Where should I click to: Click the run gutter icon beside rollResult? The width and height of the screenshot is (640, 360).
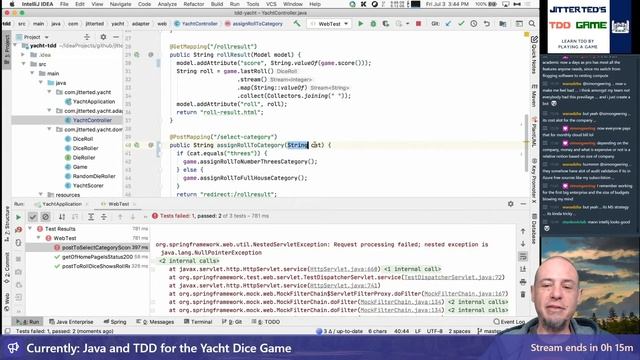coord(137,55)
